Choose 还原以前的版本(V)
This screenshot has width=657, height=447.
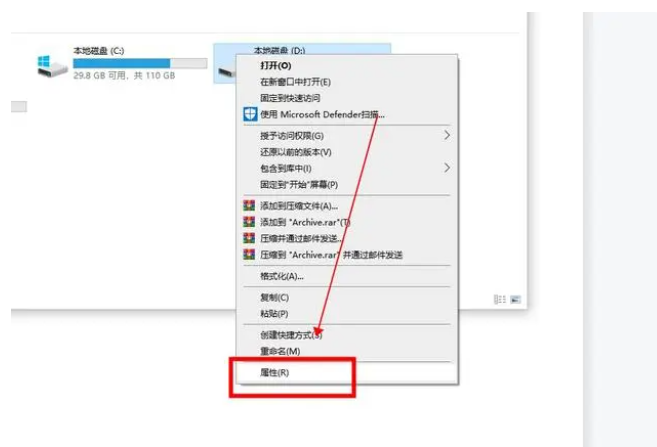coord(296,152)
